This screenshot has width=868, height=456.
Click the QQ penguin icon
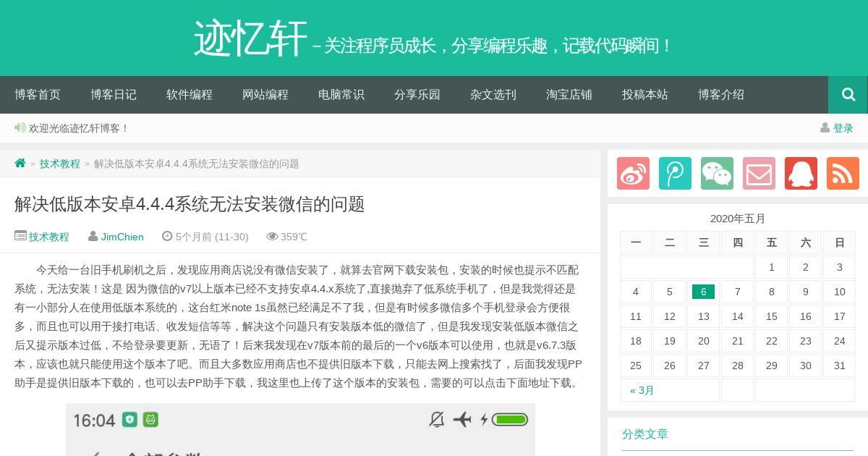(801, 174)
